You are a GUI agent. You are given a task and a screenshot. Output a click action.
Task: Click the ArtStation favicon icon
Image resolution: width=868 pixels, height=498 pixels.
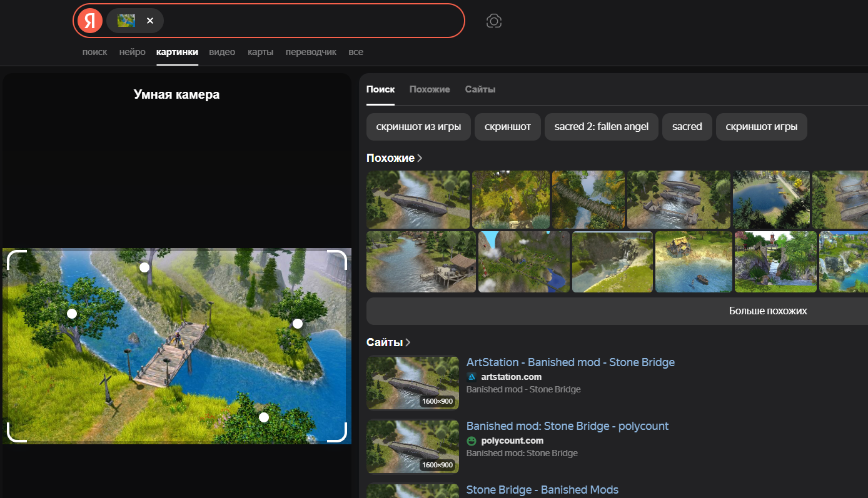472,377
